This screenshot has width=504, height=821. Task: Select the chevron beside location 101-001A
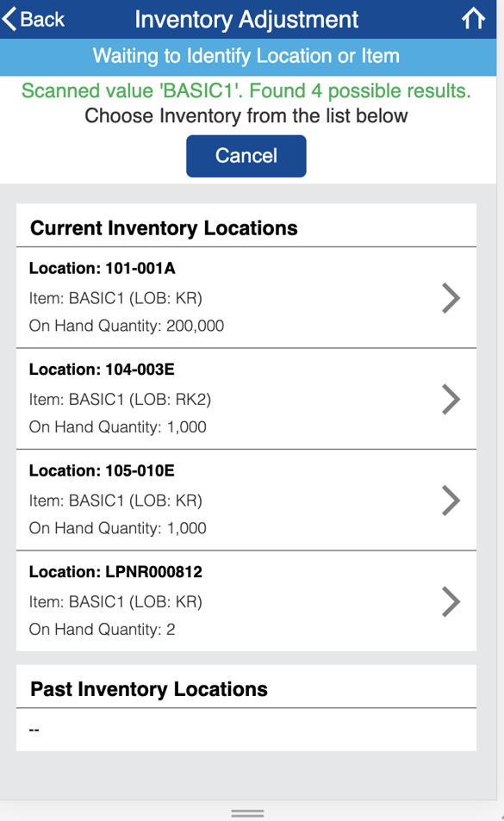click(451, 298)
